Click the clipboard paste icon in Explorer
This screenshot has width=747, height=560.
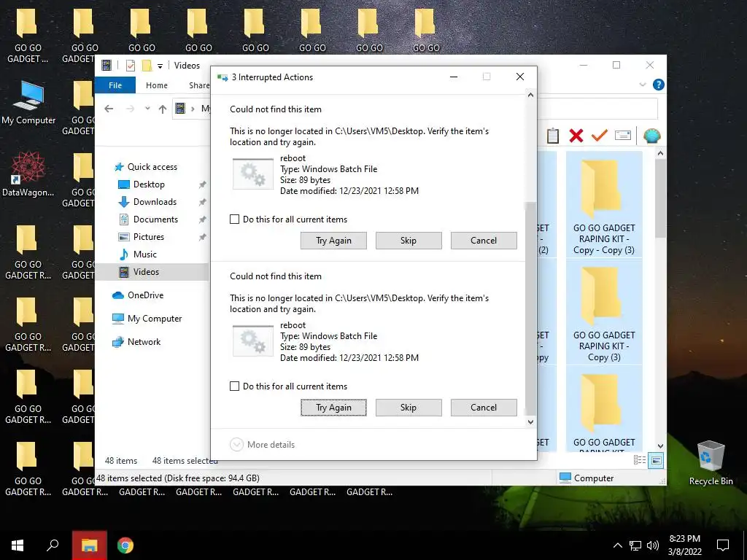(x=553, y=136)
